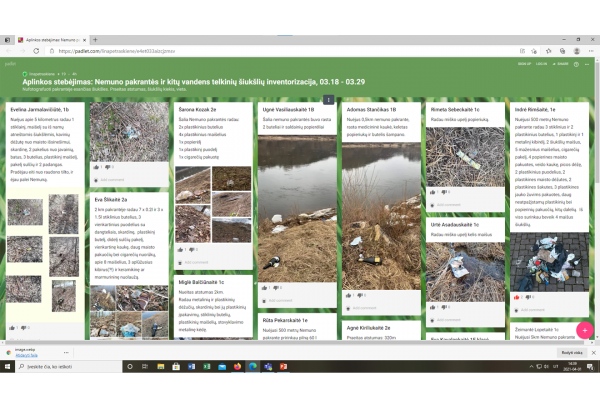Click SHARE in padlet header
600x400 pixels.
coord(561,64)
